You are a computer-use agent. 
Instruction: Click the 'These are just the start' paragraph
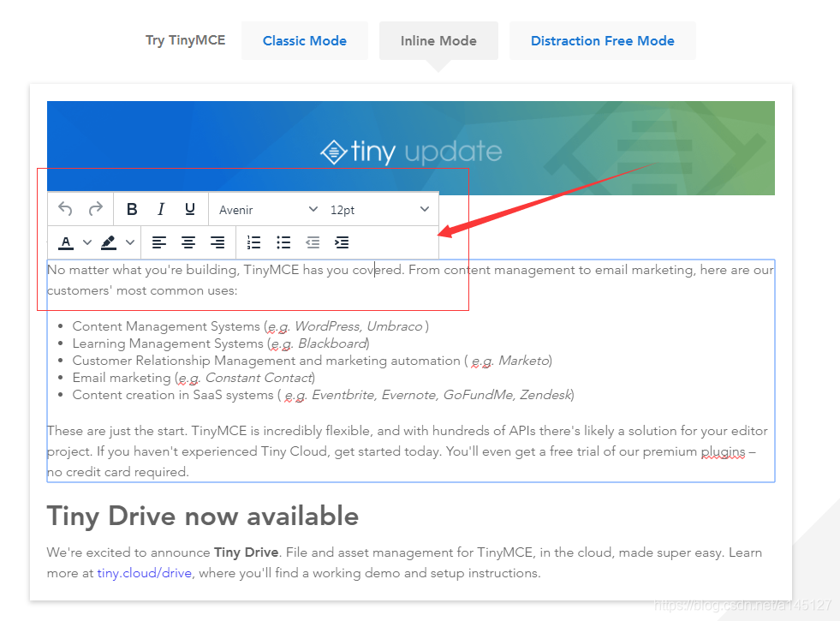407,451
